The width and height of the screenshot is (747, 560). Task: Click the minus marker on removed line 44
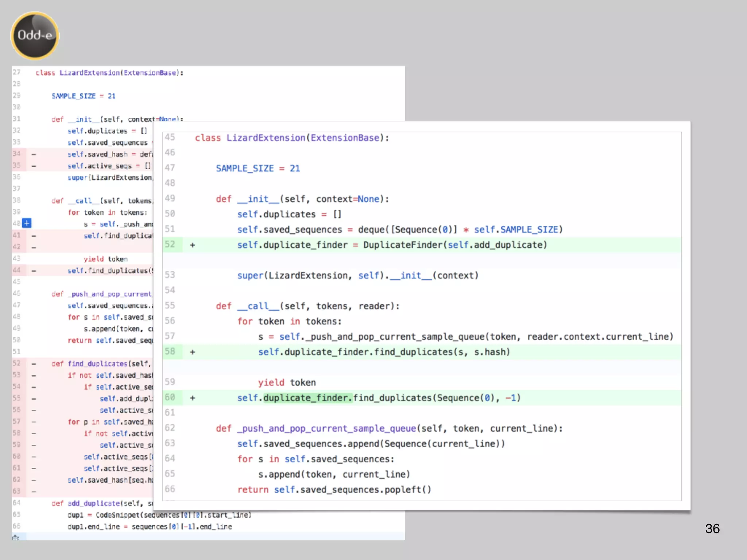pyautogui.click(x=34, y=271)
